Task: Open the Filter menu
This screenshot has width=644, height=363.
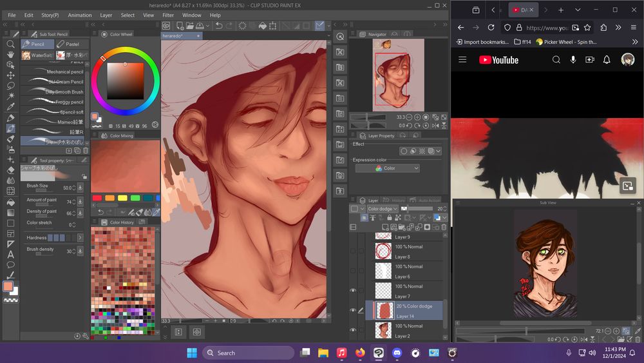Action: coord(168,15)
